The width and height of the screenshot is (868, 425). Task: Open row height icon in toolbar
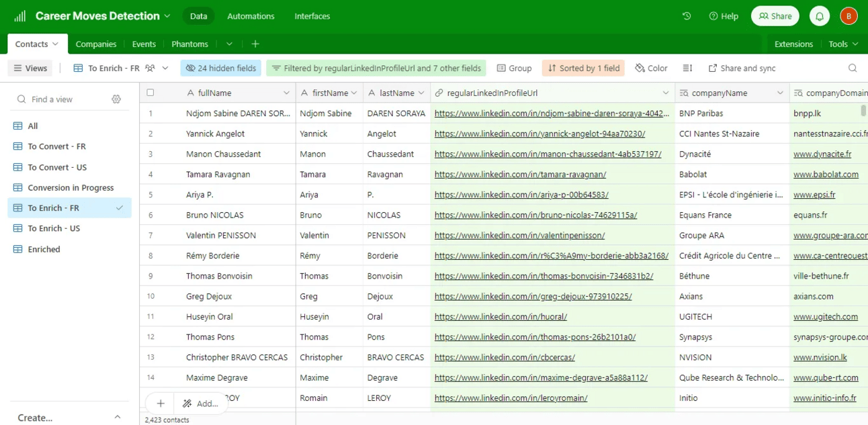(687, 68)
